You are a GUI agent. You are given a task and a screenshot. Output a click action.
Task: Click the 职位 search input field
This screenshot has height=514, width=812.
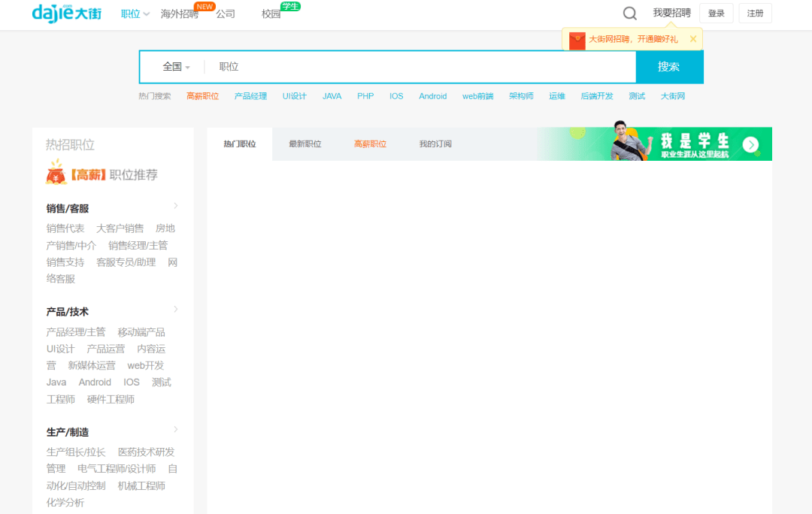421,67
